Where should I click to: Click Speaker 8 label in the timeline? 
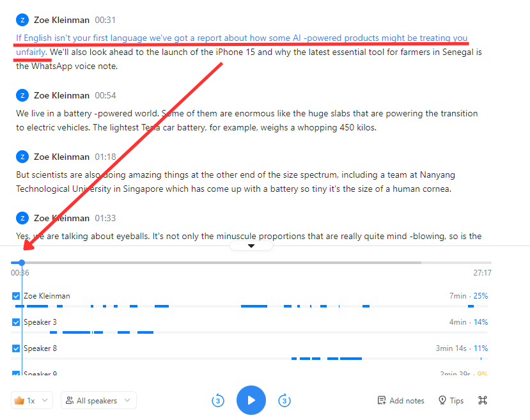40,348
